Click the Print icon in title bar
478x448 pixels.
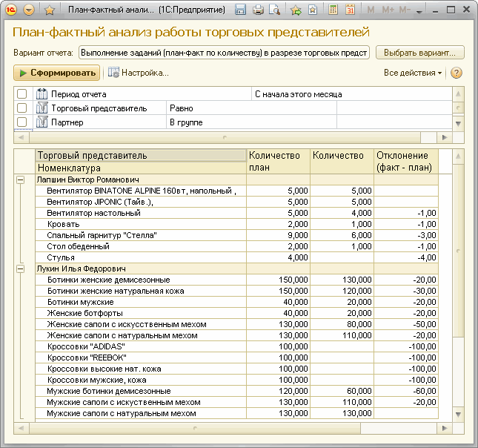pos(258,10)
